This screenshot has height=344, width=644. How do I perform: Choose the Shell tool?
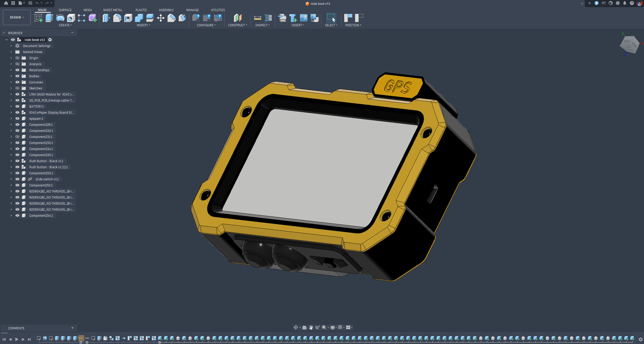pos(128,18)
